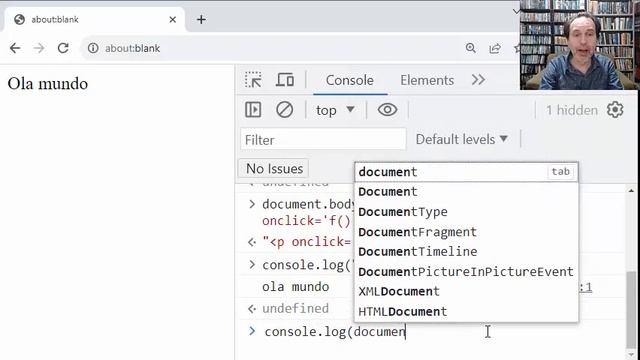Open console settings gear
Image resolution: width=640 pixels, height=360 pixels.
[x=615, y=110]
